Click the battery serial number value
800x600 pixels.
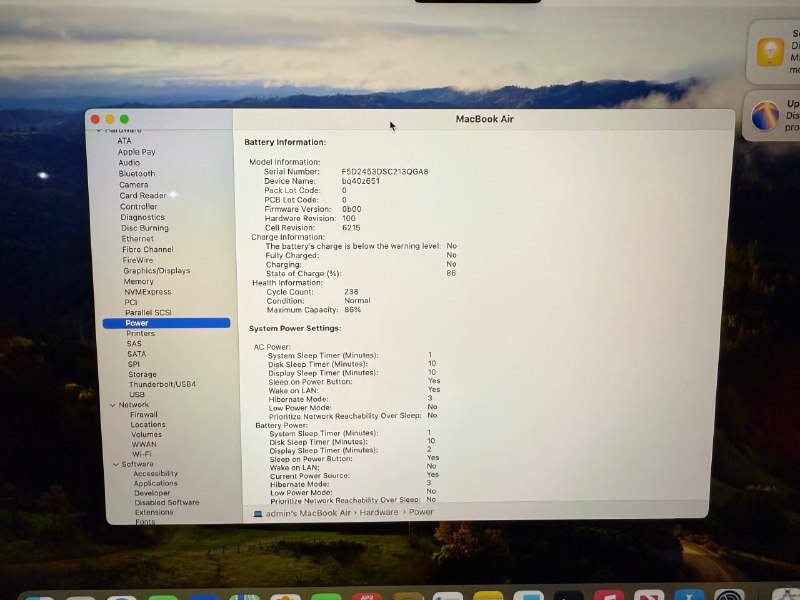point(385,171)
